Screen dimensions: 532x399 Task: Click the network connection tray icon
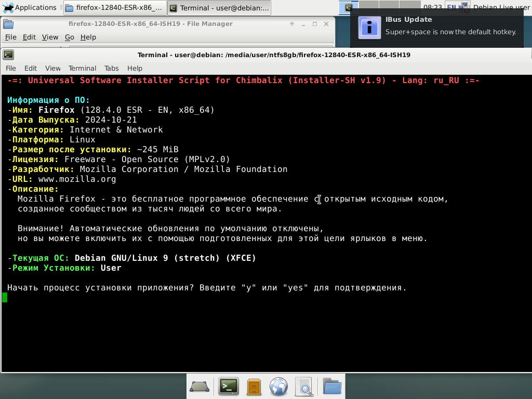coord(464,7)
